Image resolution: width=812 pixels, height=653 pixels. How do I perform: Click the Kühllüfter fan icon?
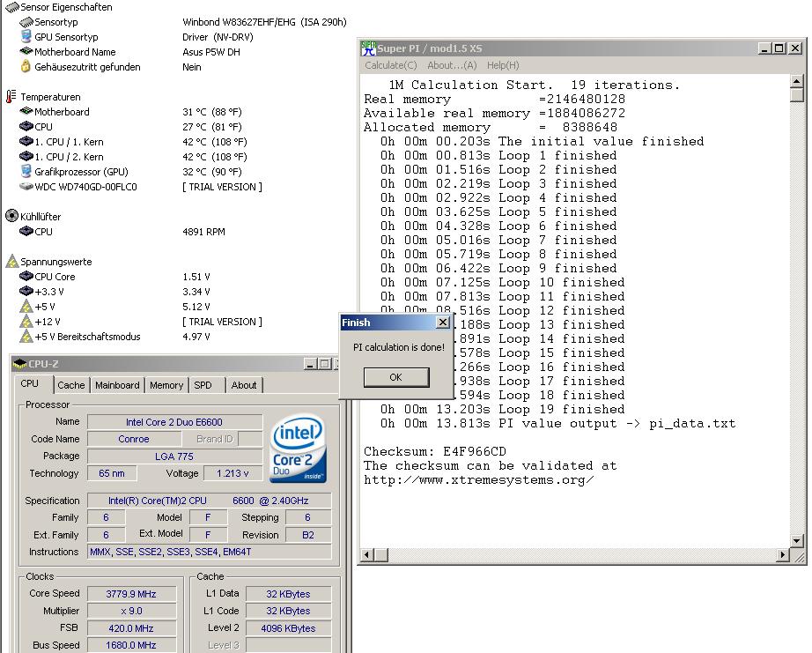click(11, 216)
